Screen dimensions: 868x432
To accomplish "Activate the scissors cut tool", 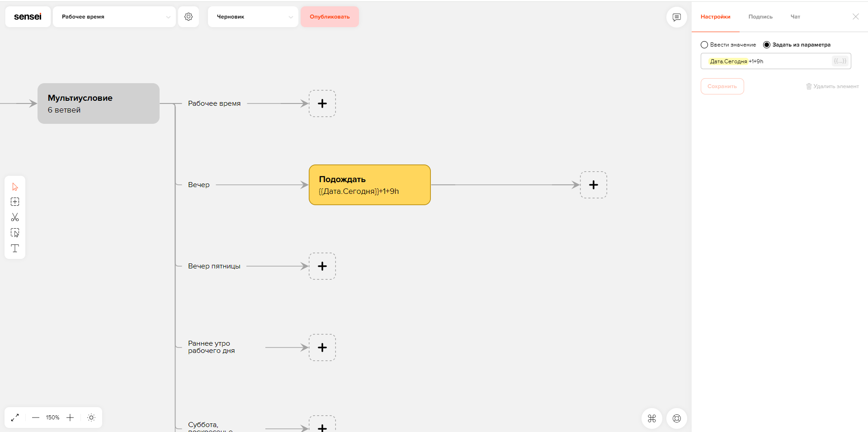I will tap(15, 217).
